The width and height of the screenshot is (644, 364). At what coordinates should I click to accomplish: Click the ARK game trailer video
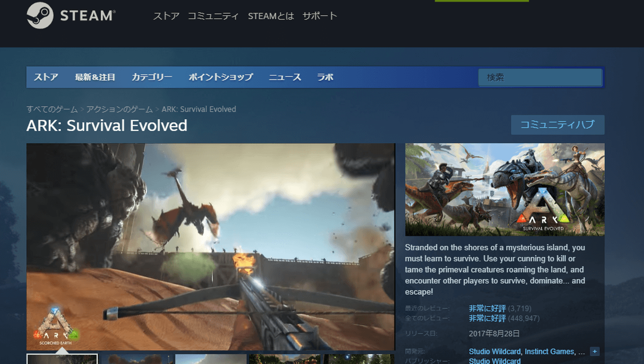211,246
